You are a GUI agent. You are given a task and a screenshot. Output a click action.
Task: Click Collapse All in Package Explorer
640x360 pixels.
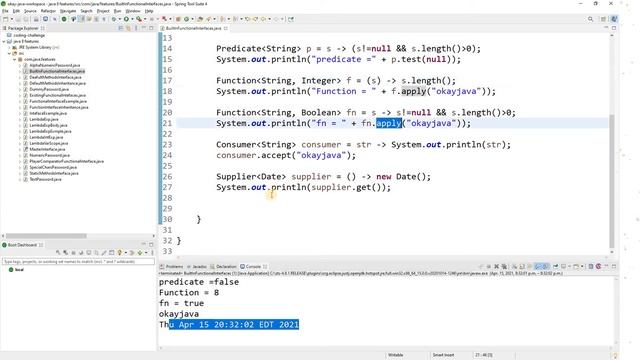(121, 28)
